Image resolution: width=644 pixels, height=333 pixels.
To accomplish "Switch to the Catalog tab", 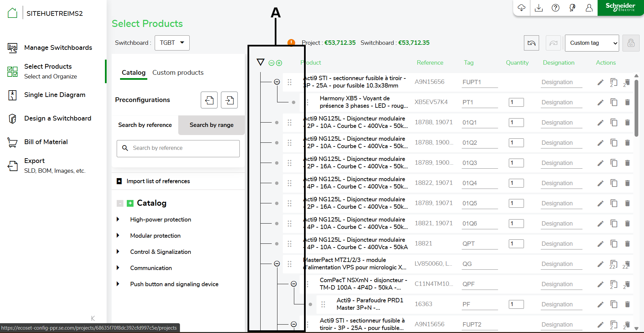I will coord(134,72).
